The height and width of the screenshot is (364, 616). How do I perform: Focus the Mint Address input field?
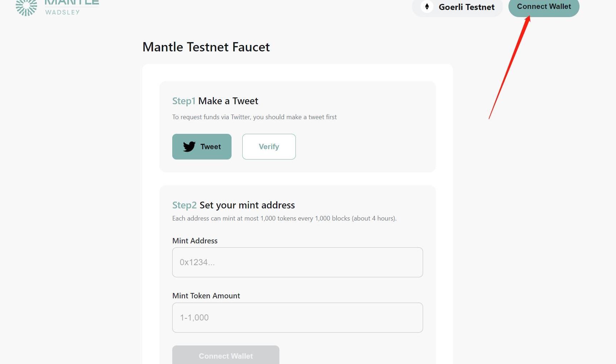pos(297,262)
